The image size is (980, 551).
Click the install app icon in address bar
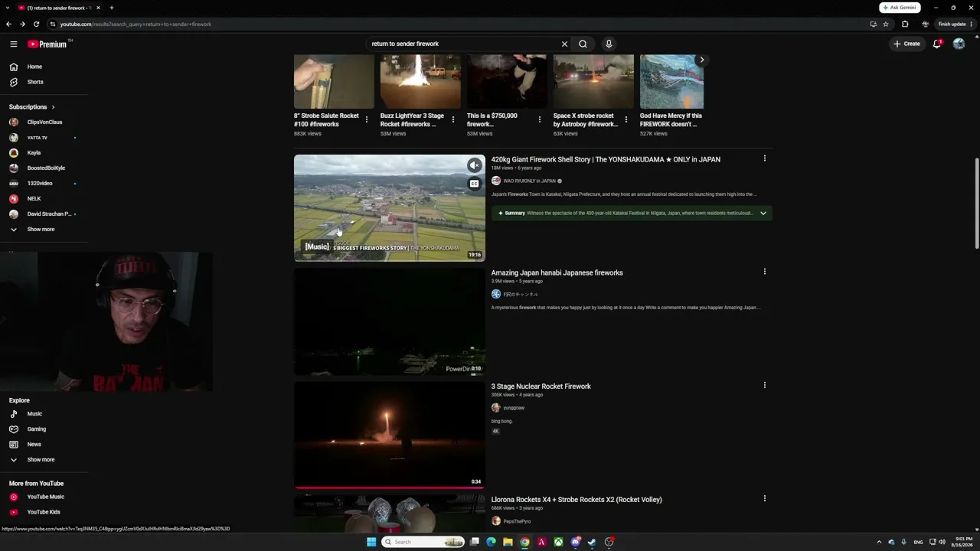[873, 24]
